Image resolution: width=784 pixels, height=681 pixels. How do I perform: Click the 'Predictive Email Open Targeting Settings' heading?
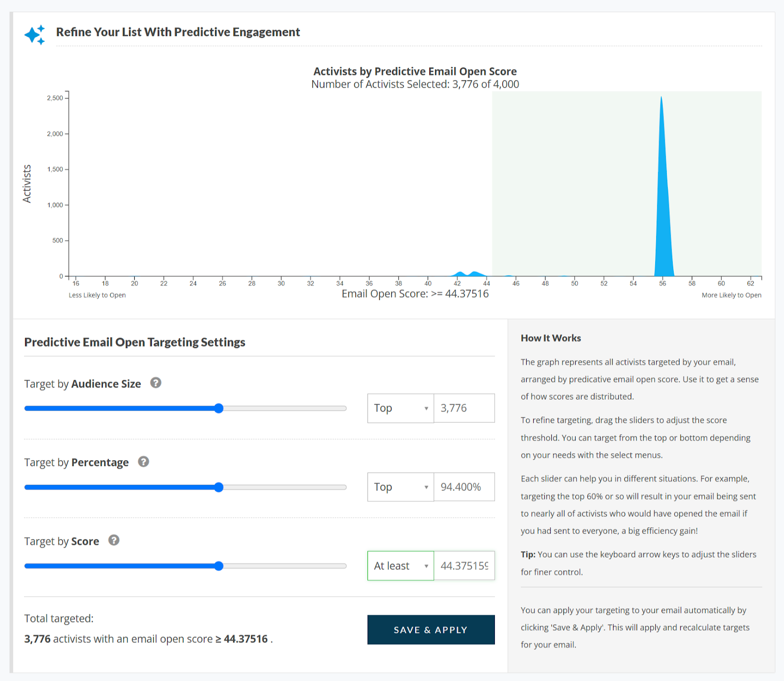point(135,342)
